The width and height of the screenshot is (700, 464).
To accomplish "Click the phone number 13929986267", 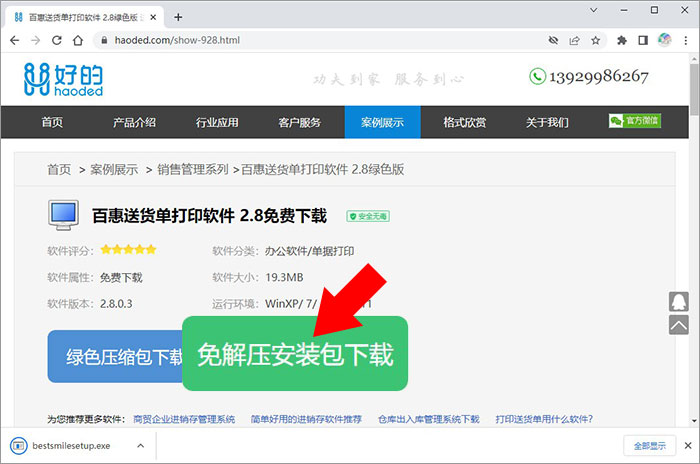I will click(x=598, y=77).
